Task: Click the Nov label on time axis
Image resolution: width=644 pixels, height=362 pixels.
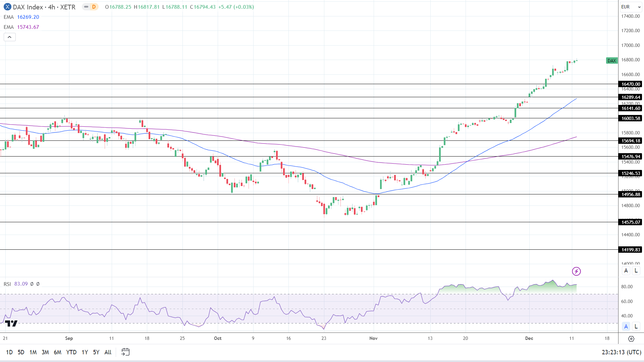Action: 373,338
